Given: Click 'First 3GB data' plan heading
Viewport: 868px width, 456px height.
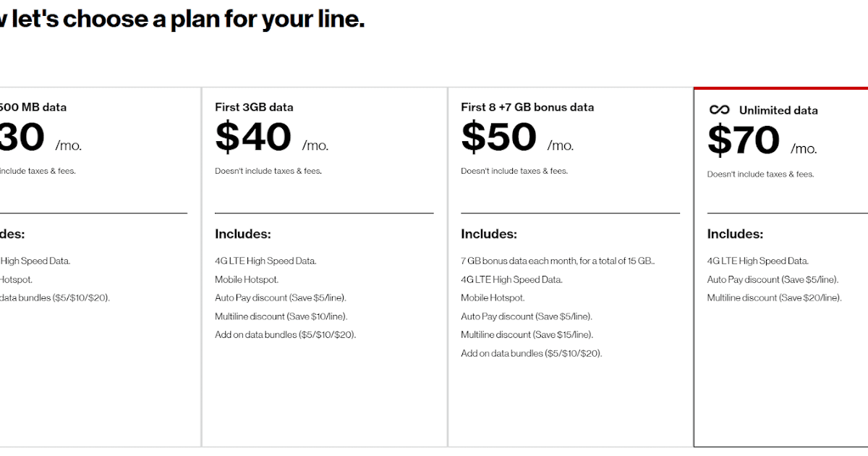Looking at the screenshot, I should (x=254, y=106).
